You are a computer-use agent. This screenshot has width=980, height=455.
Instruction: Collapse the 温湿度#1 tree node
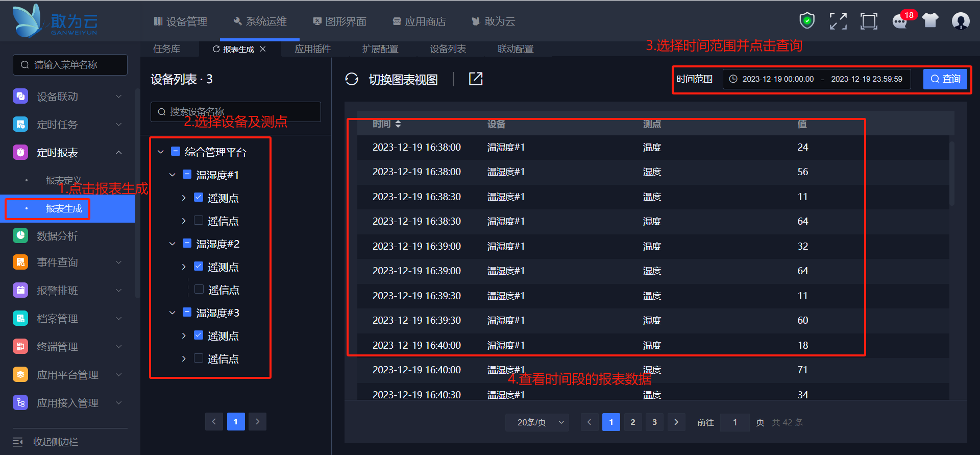tap(173, 175)
